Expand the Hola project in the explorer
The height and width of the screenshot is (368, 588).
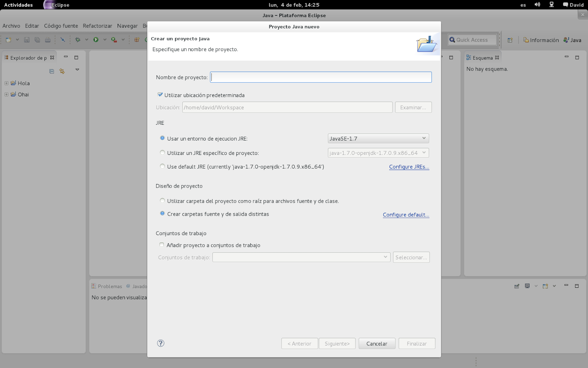point(6,83)
